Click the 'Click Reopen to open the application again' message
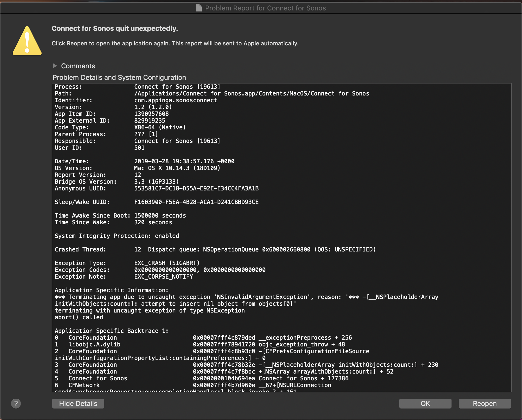 pos(175,43)
